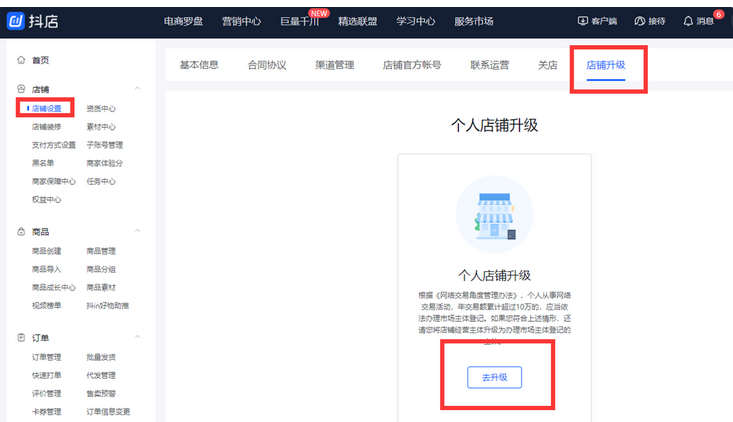Open 卡券管理 in the sidebar

tap(46, 412)
